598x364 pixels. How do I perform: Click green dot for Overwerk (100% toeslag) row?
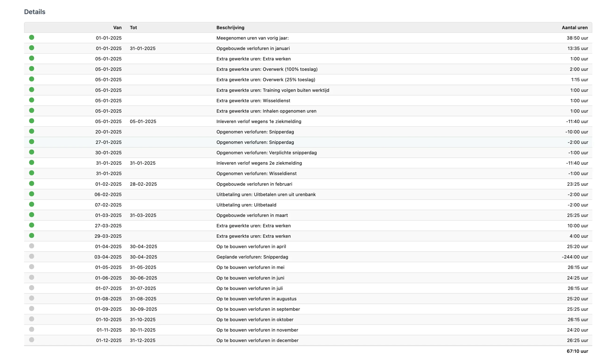tap(32, 69)
